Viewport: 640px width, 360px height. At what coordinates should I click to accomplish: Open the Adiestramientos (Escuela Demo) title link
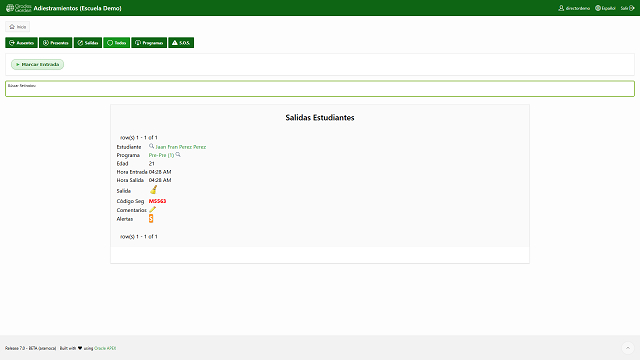click(78, 8)
